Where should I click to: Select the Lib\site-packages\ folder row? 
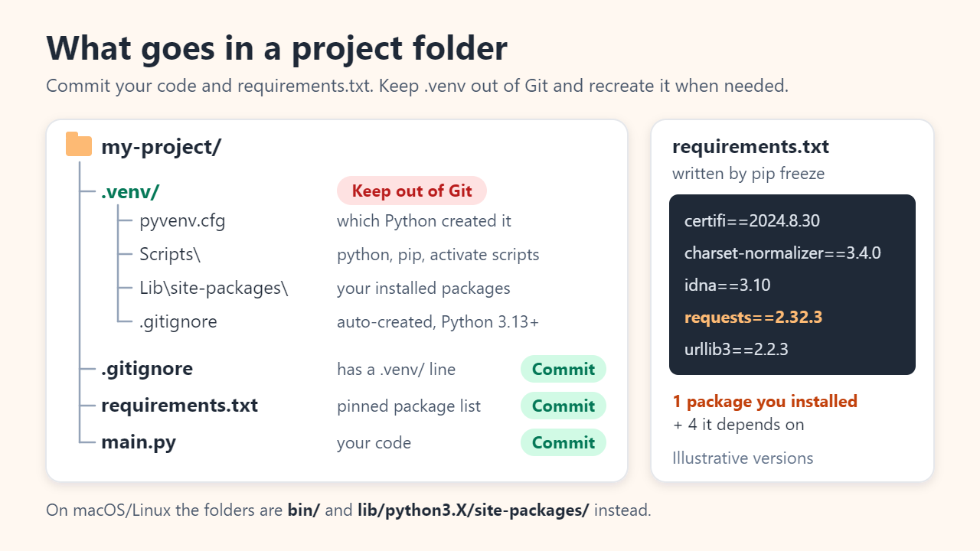point(214,288)
